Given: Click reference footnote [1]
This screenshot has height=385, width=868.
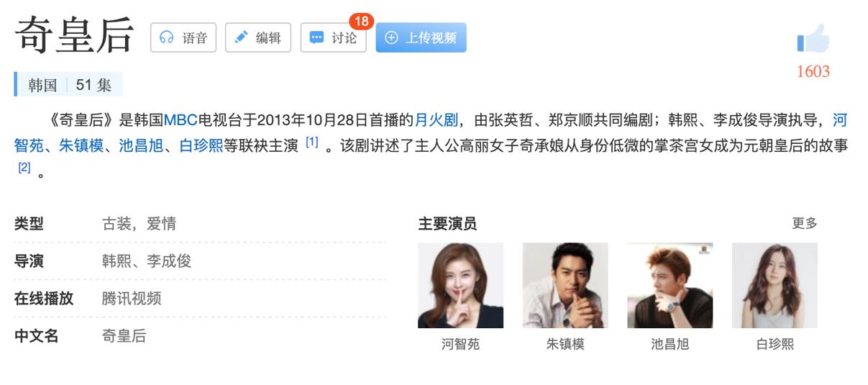Looking at the screenshot, I should (311, 142).
